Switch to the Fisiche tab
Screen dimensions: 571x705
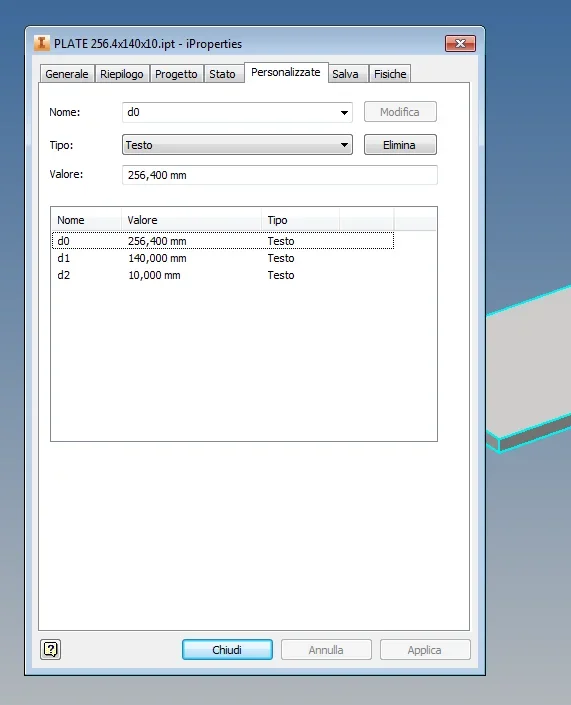point(390,74)
